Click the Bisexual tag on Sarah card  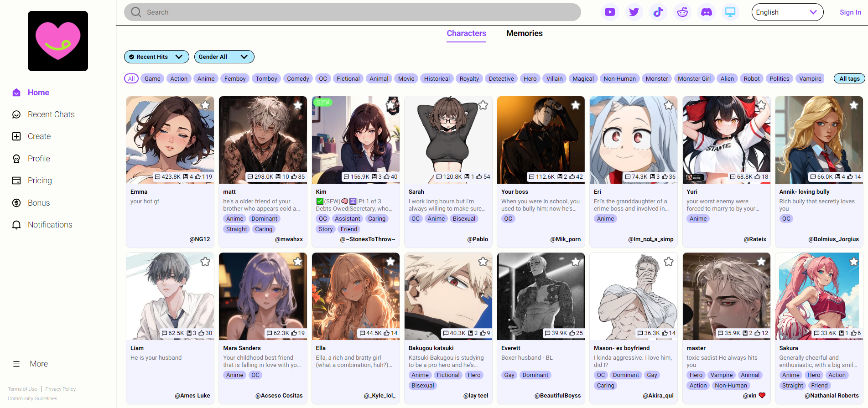[x=464, y=219]
